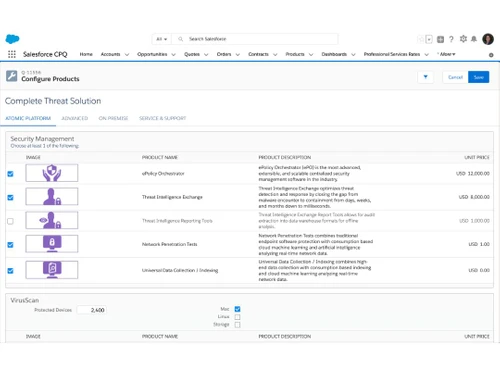This screenshot has width=500, height=375.
Task: Open the setup gear icon
Action: 463,39
